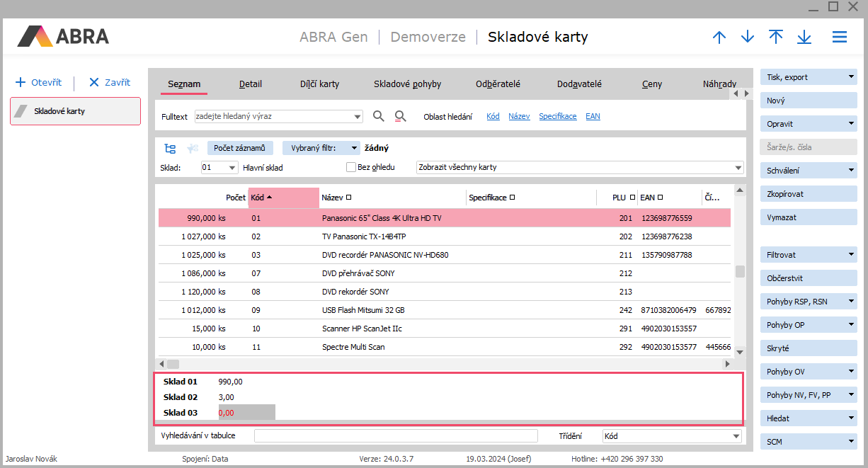The height and width of the screenshot is (468, 868).
Task: Click the Skladové karty sidebar item
Action: pyautogui.click(x=75, y=111)
